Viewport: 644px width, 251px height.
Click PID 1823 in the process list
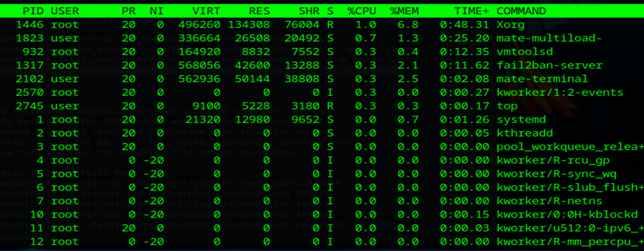[29, 38]
